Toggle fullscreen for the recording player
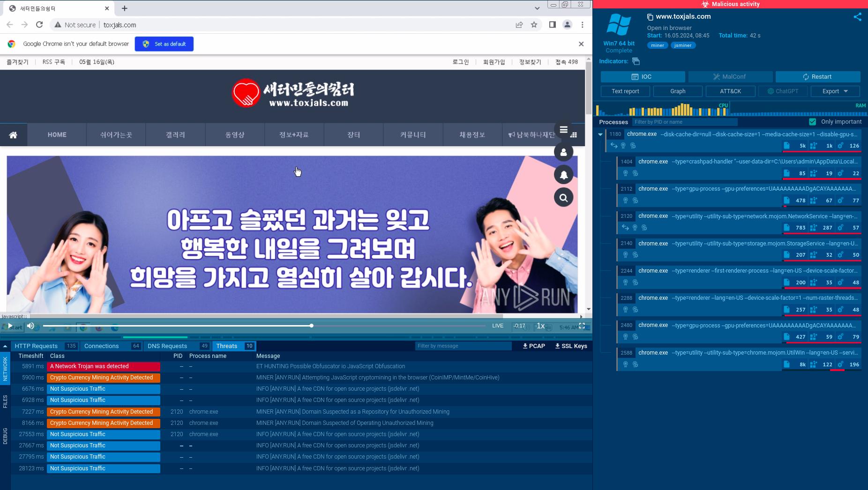 582,326
